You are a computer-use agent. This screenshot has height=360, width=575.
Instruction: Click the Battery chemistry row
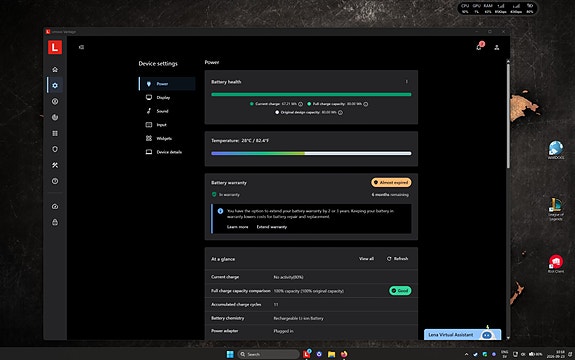(311, 318)
